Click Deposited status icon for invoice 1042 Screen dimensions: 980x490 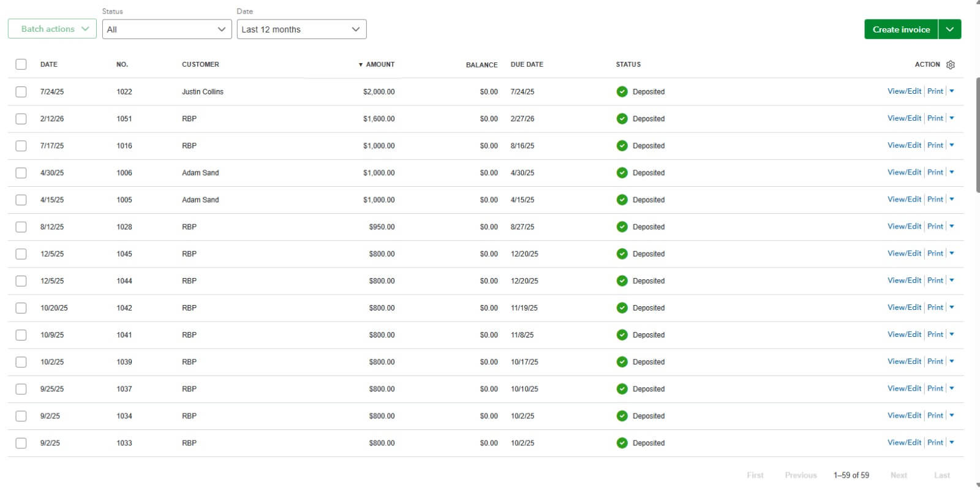pyautogui.click(x=622, y=307)
